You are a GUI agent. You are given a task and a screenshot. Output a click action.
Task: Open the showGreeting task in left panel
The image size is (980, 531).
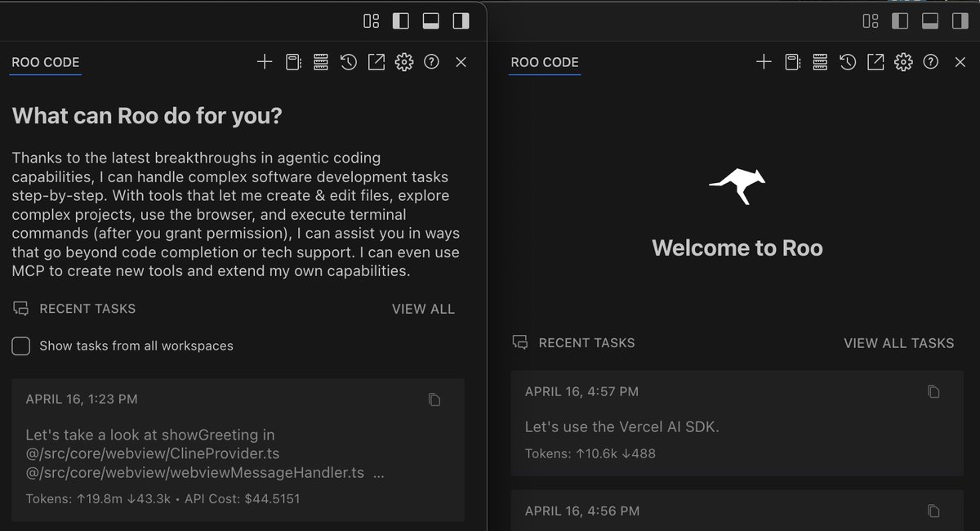[x=238, y=449]
